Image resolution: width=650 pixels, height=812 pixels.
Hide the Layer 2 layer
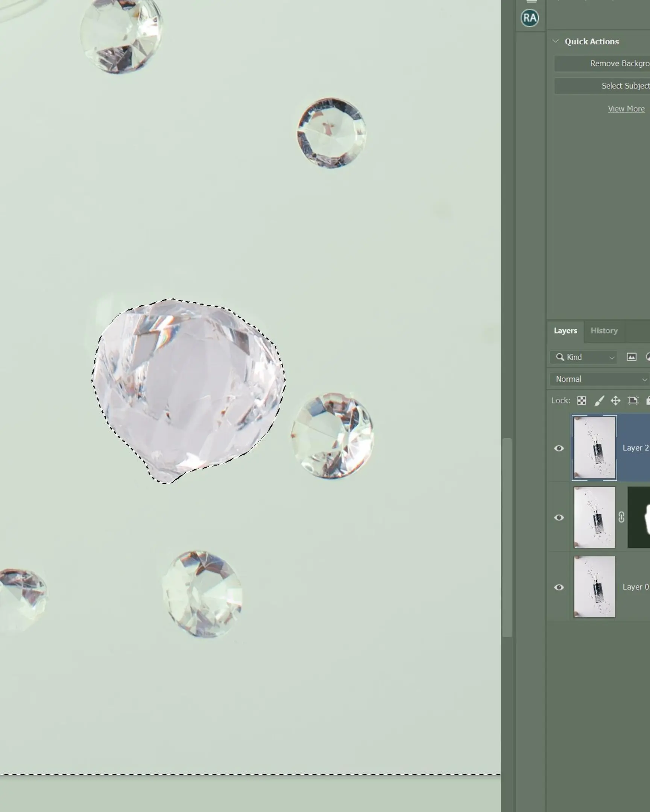[560, 448]
